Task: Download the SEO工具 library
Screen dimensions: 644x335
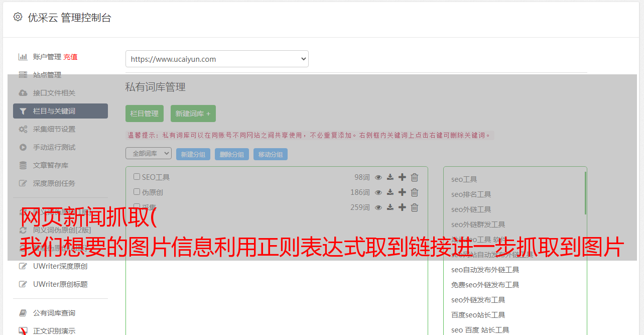Action: click(x=390, y=177)
